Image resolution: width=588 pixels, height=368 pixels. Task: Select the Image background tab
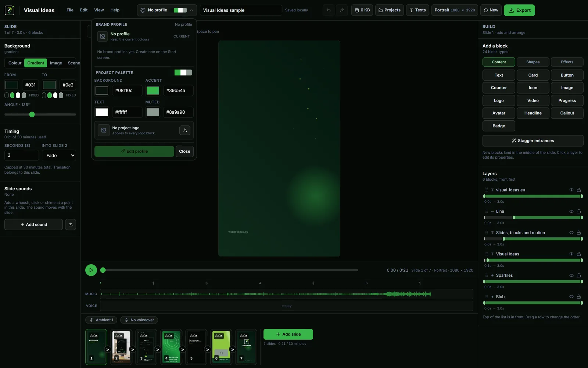(56, 63)
